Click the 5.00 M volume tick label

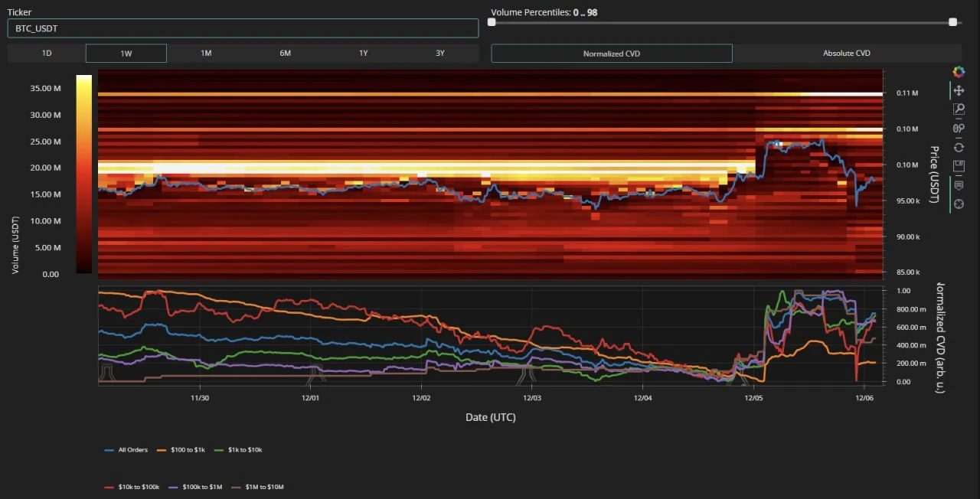[47, 247]
